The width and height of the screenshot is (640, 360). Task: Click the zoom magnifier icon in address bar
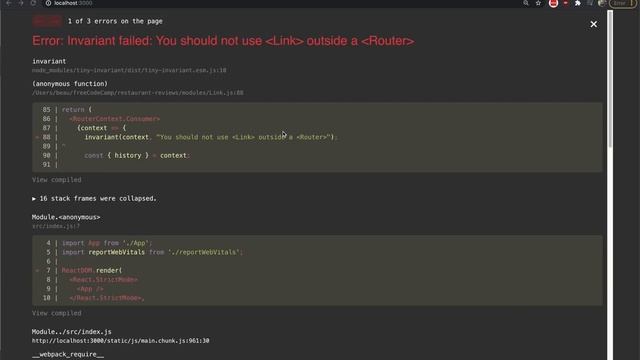click(x=526, y=3)
